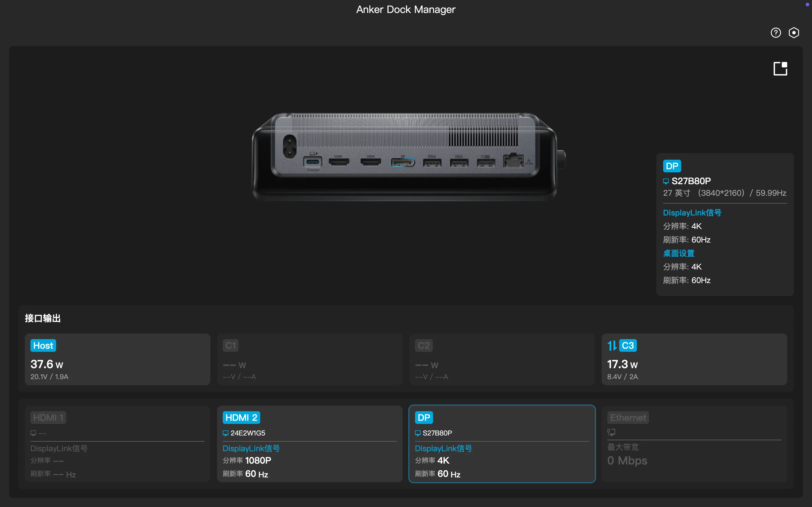
Task: Click the first HDMI port on dock image
Action: tap(339, 162)
